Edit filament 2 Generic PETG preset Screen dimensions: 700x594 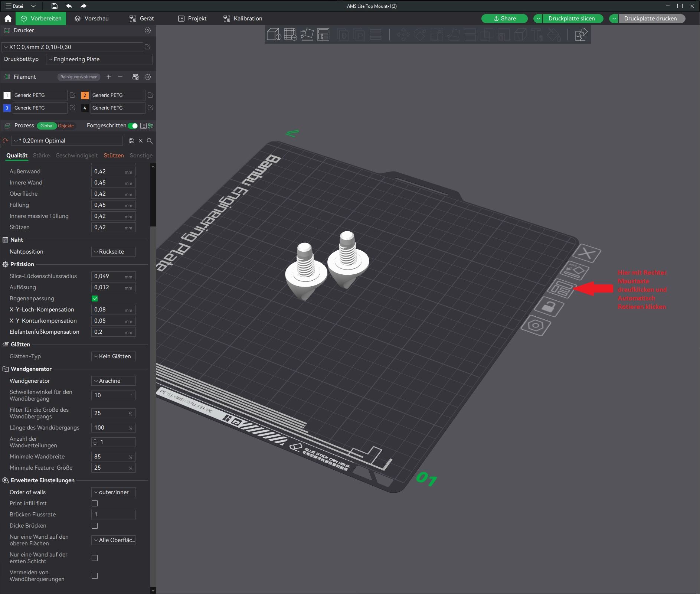pos(150,95)
